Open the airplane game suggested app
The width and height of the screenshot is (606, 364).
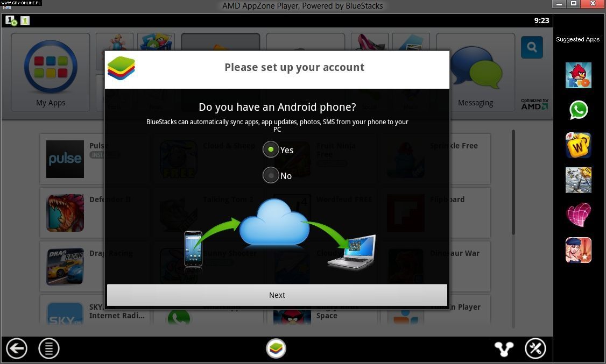click(x=578, y=180)
